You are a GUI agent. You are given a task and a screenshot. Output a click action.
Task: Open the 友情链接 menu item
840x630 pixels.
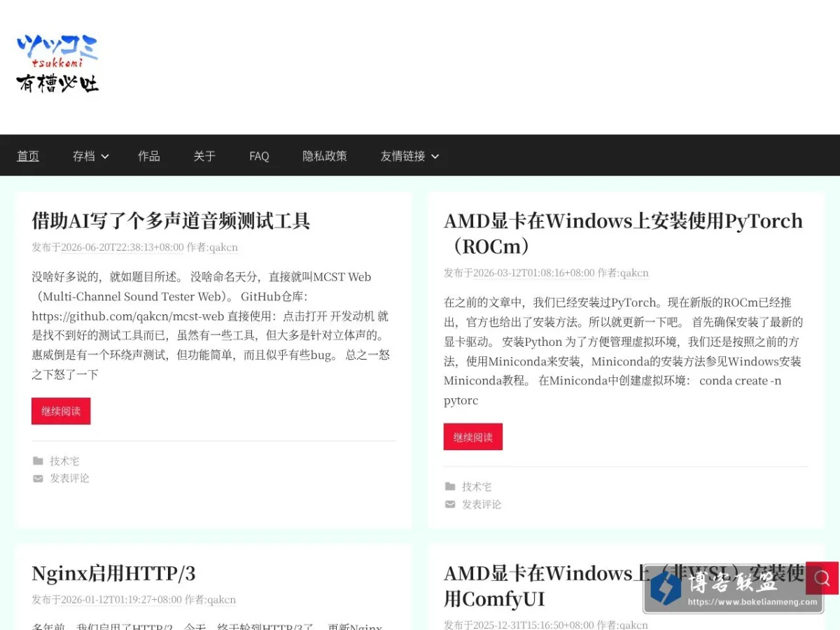(403, 156)
